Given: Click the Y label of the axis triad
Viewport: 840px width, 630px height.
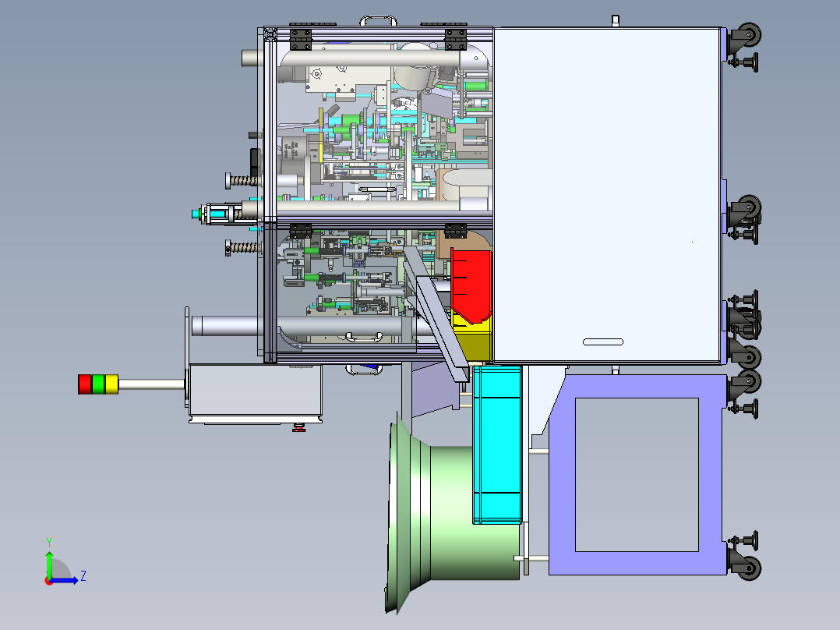Looking at the screenshot, I should coord(49,543).
